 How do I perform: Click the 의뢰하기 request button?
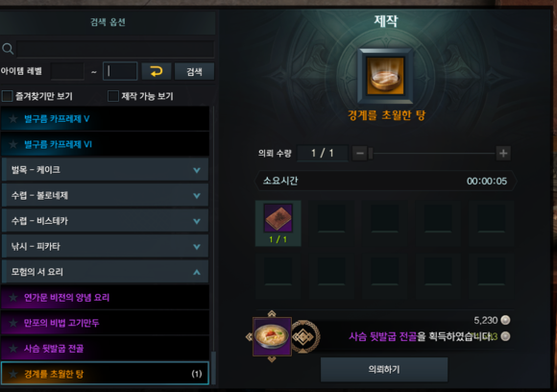[384, 370]
